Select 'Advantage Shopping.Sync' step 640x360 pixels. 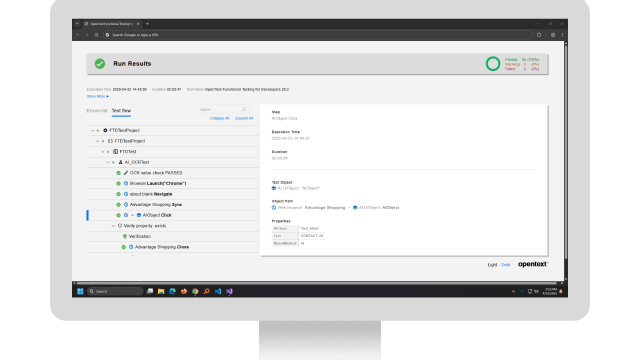coord(173,204)
